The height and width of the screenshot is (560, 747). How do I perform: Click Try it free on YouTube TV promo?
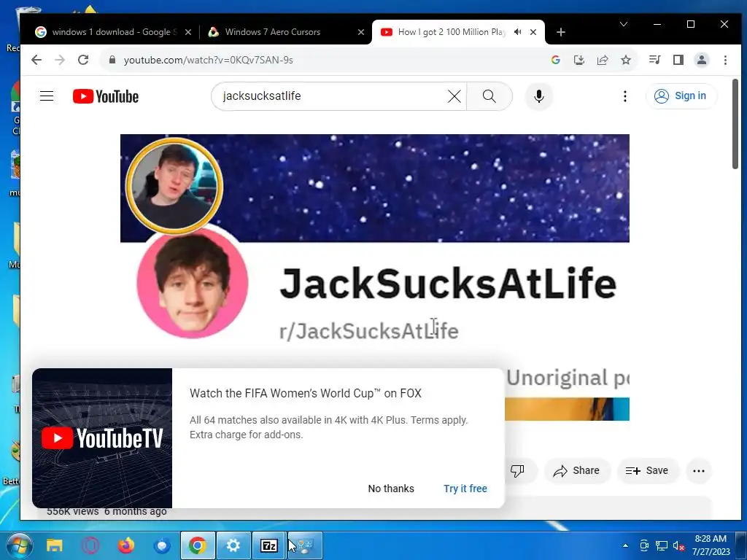pos(465,489)
